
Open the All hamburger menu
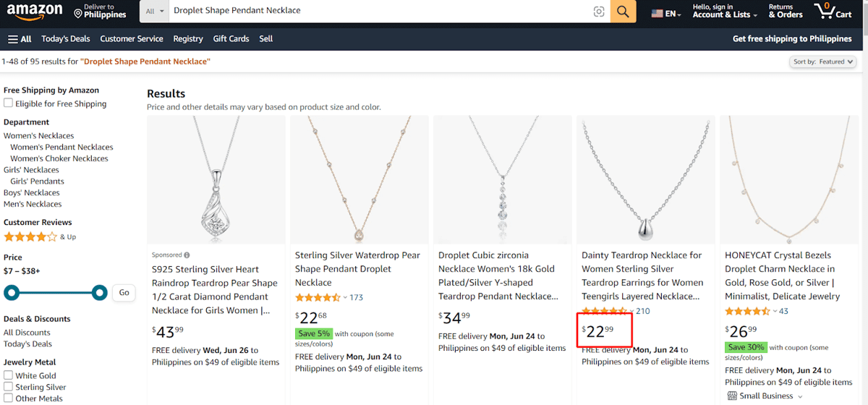point(20,39)
